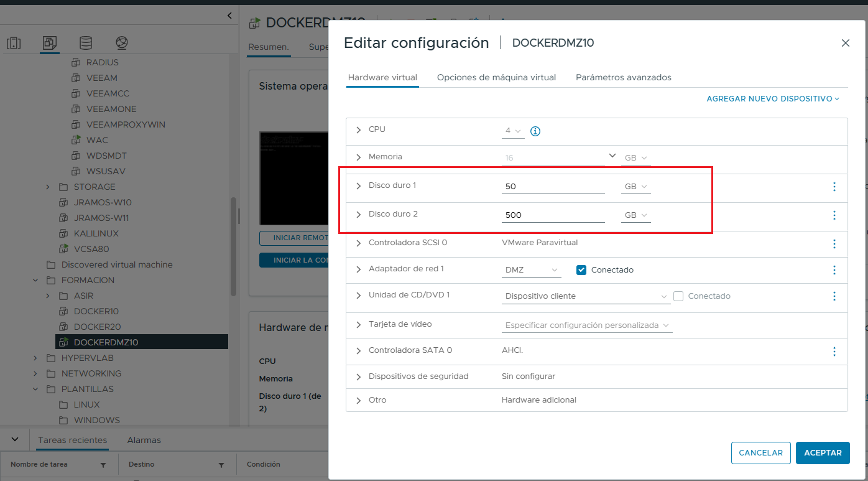Expand the STORAGE folder in tree
The width and height of the screenshot is (868, 481).
48,187
